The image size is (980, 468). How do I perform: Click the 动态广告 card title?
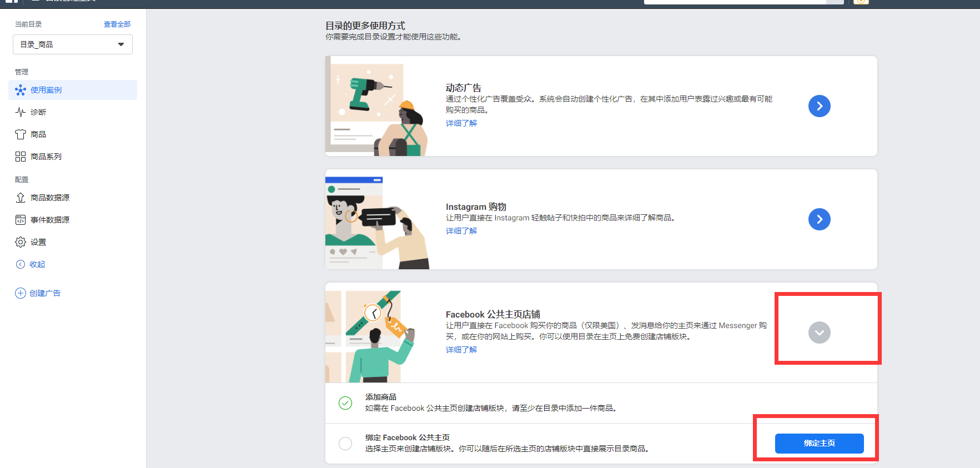pos(464,88)
